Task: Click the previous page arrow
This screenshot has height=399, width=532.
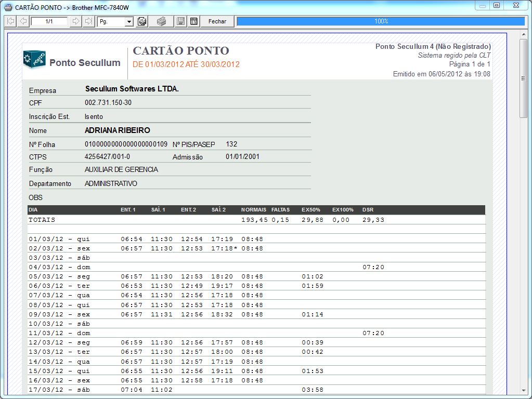Action: pyautogui.click(x=23, y=21)
